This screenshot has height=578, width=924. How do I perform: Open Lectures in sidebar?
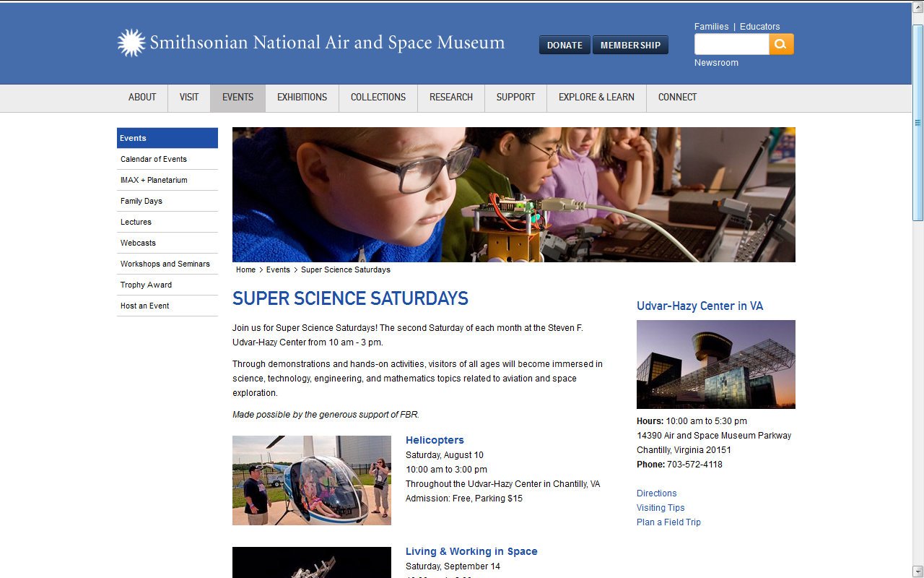click(167, 222)
